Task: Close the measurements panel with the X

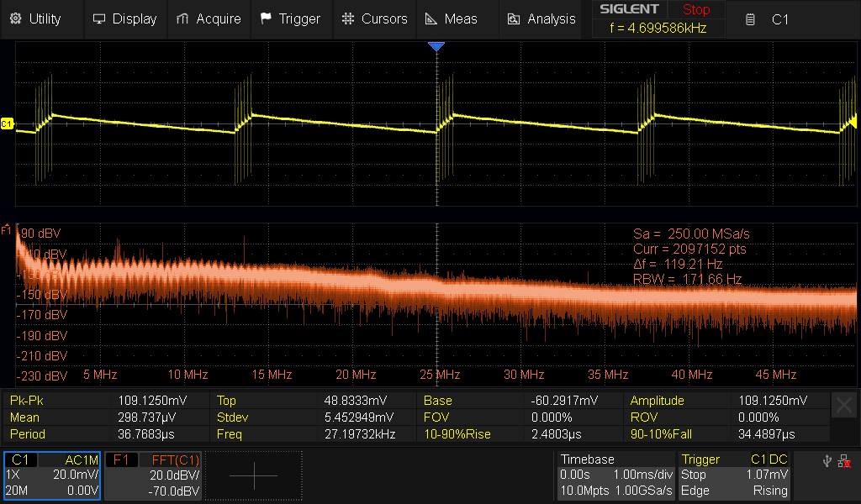Action: pyautogui.click(x=844, y=406)
